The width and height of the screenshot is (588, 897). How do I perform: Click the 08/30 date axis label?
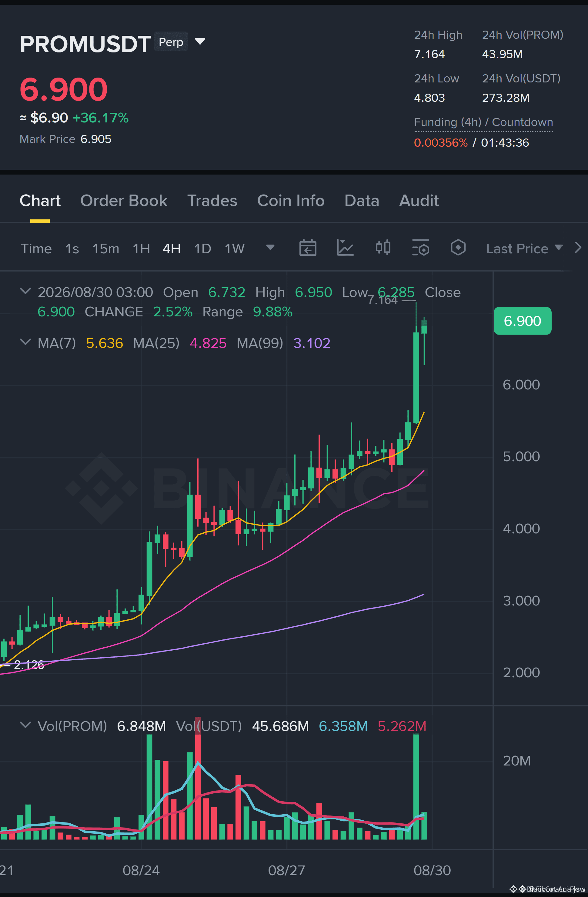432,870
